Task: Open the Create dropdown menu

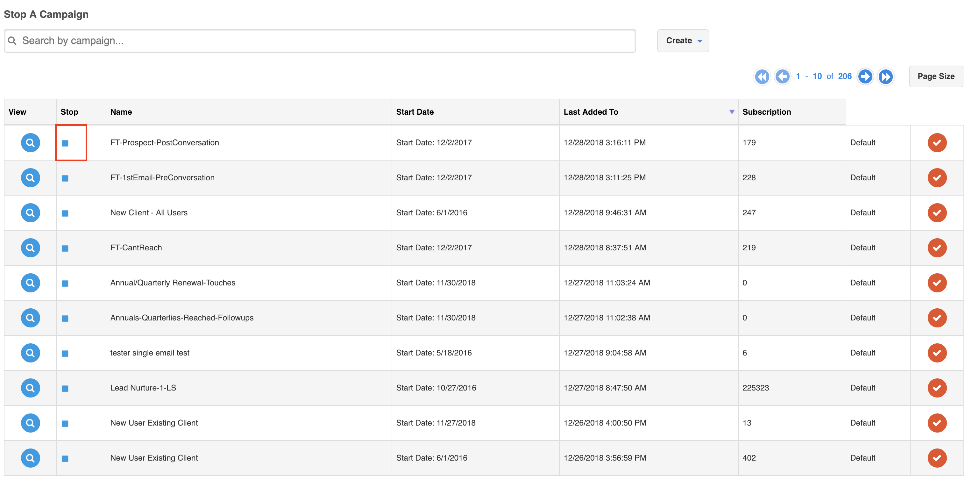Action: (683, 41)
